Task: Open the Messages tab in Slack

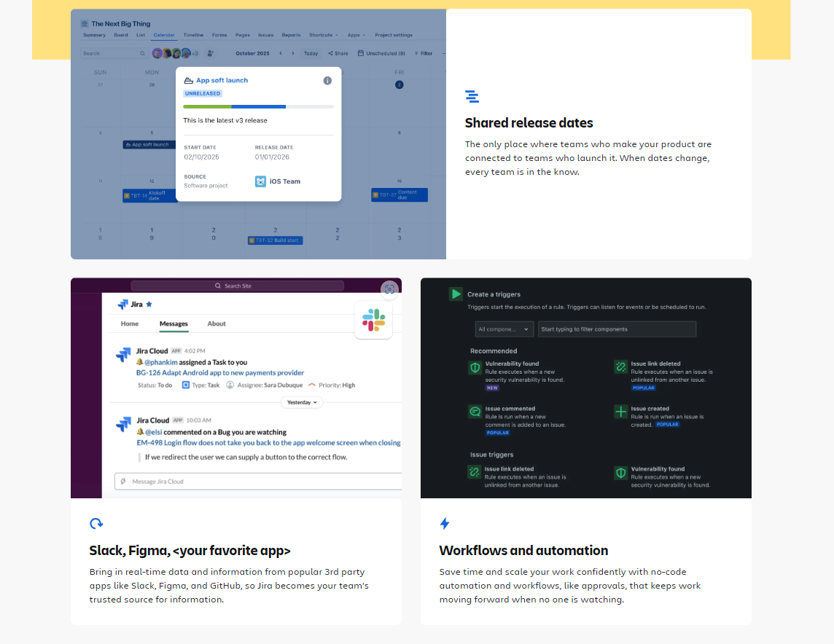Action: click(174, 323)
